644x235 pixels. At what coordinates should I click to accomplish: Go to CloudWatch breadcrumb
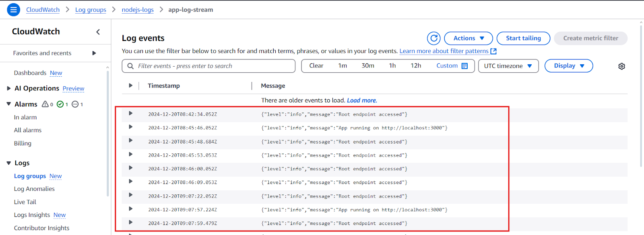[43, 10]
